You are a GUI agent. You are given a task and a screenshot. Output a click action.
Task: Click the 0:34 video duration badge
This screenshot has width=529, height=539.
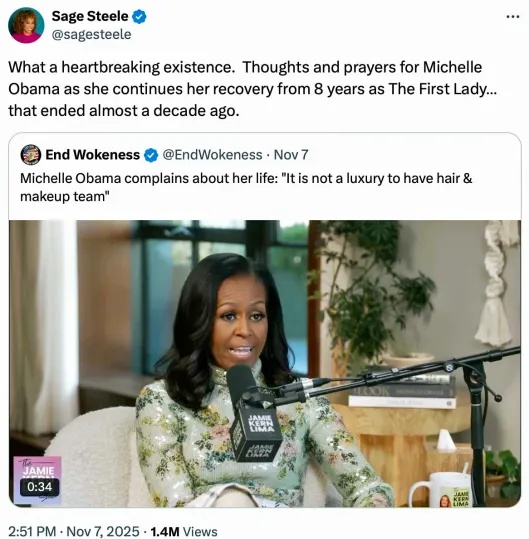tap(40, 487)
